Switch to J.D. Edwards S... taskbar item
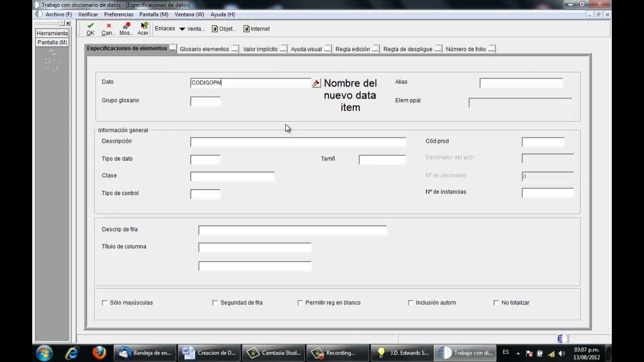Viewport: 644px width, 362px height. (x=403, y=353)
